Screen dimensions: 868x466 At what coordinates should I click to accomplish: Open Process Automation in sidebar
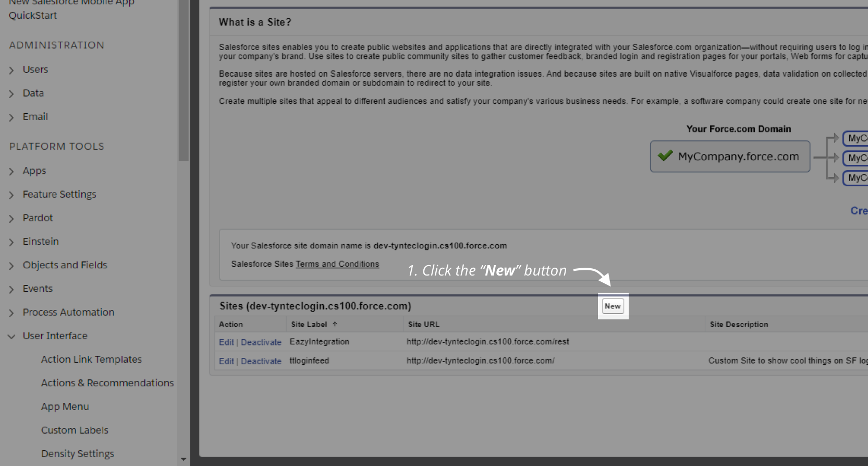point(68,312)
